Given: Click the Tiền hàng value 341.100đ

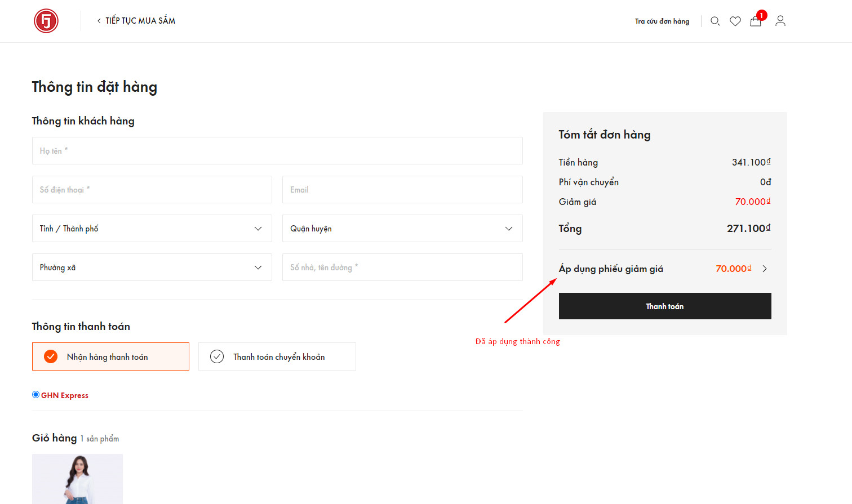Looking at the screenshot, I should pos(751,162).
